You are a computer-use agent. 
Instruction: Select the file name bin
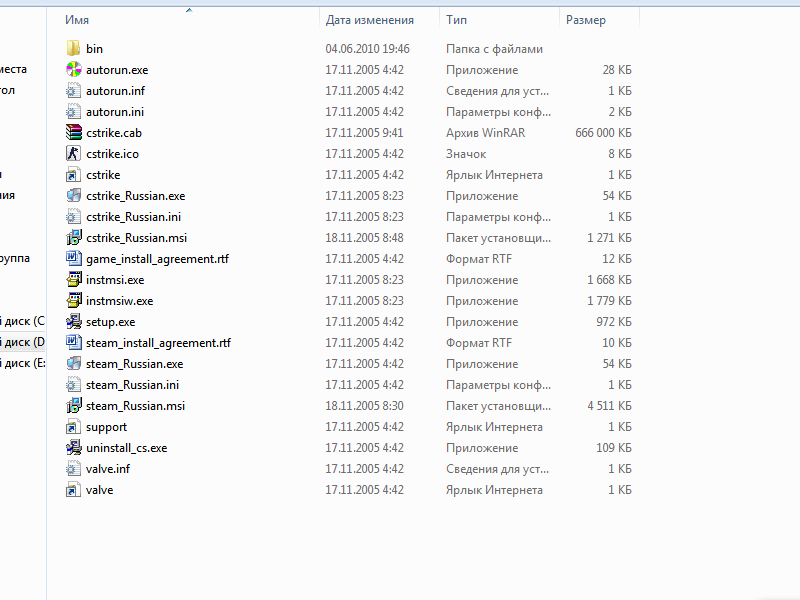coord(94,48)
